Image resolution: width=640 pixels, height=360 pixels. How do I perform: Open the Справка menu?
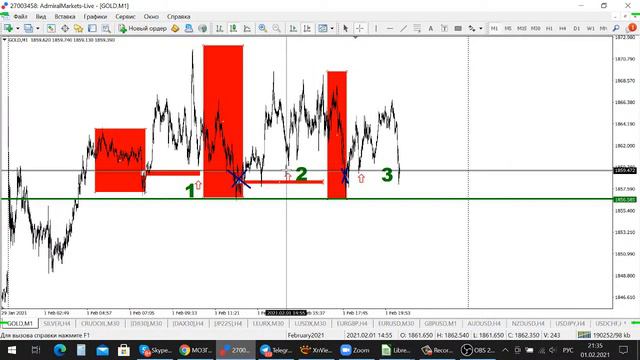point(178,17)
